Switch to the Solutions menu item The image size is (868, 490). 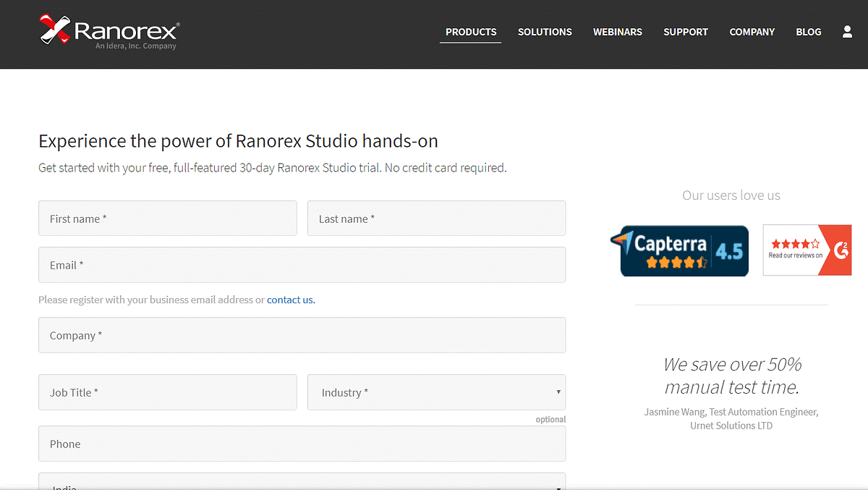(545, 32)
